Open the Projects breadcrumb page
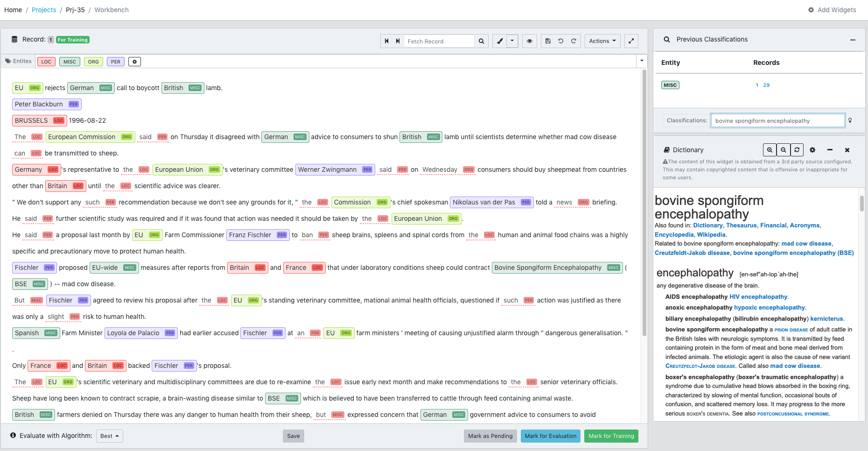 [x=44, y=9]
